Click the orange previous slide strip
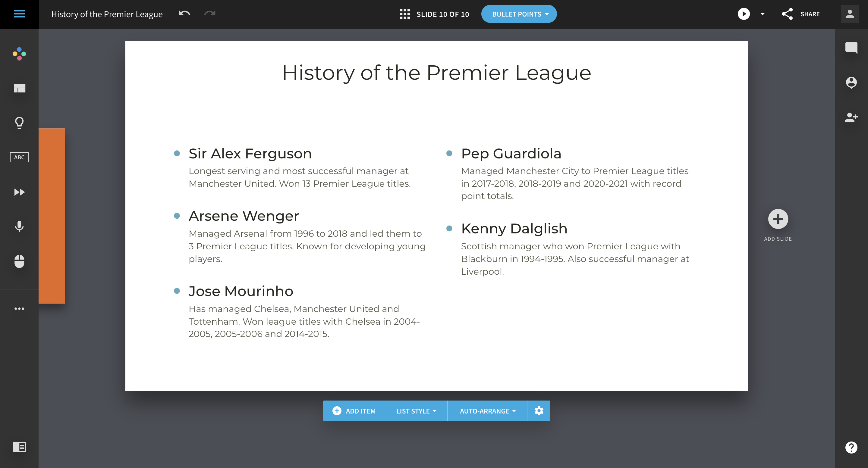 pyautogui.click(x=52, y=216)
